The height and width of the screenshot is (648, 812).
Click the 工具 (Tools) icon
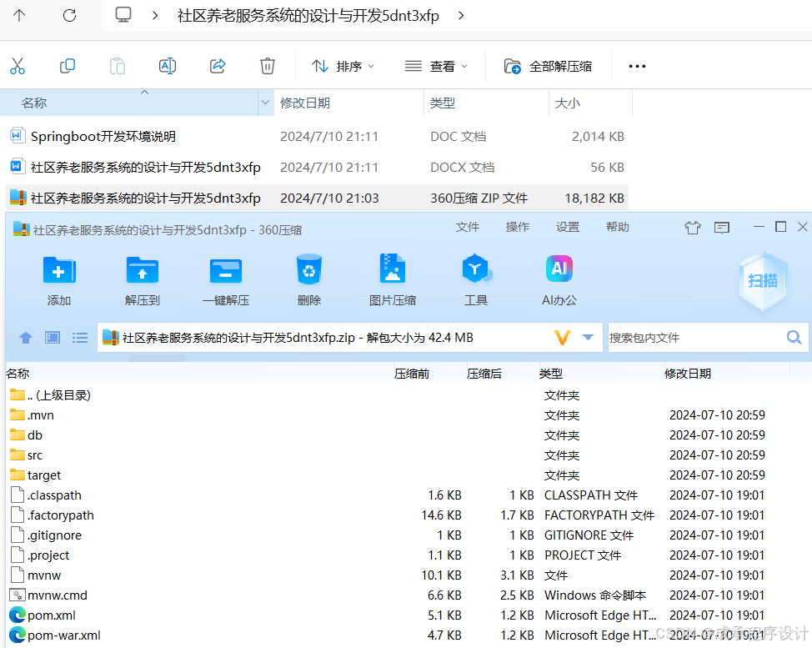[475, 279]
